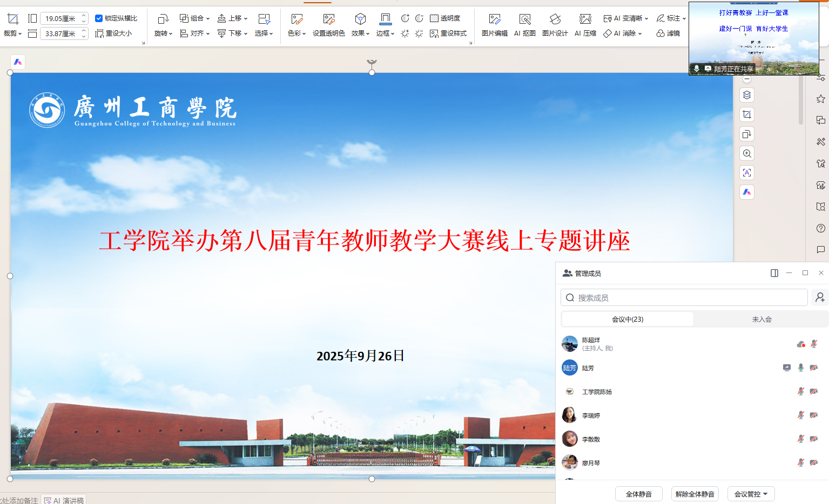The height and width of the screenshot is (504, 829).
Task: Select the 会议中(23) tab
Action: point(628,319)
